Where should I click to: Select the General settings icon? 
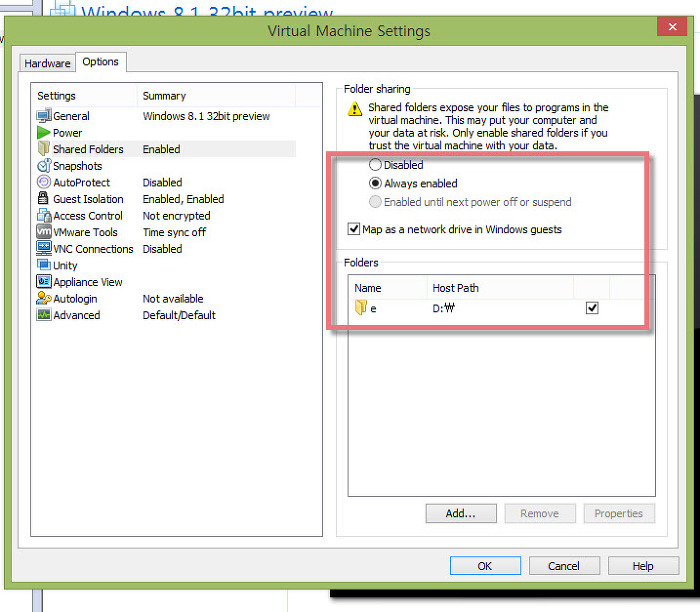[44, 116]
